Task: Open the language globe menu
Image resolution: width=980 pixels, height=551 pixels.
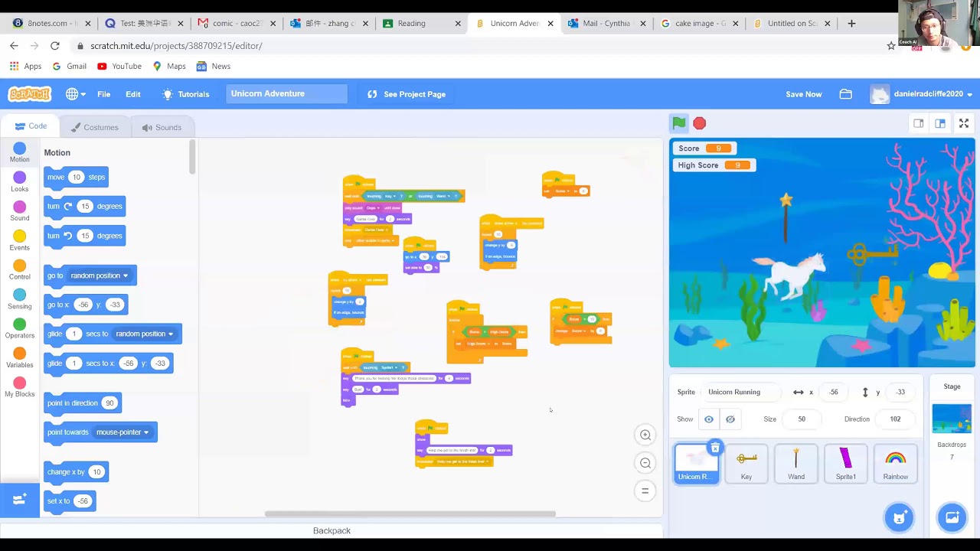Action: pyautogui.click(x=75, y=94)
